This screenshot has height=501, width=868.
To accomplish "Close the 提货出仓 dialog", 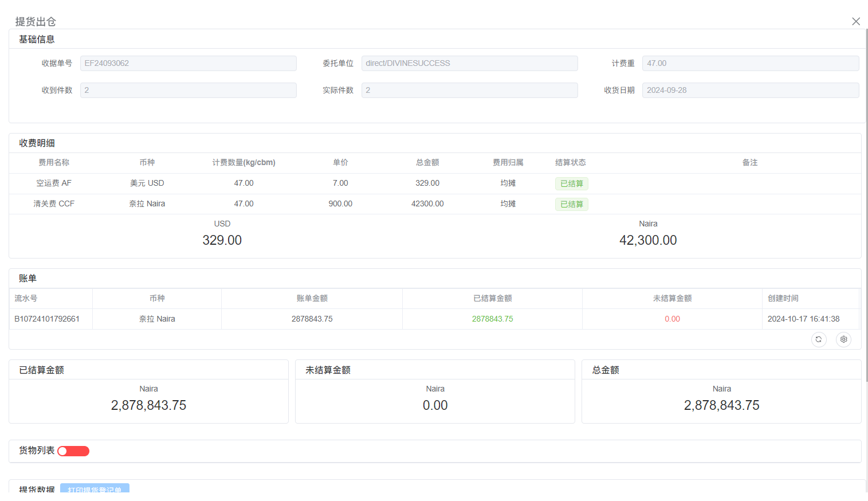I will tap(856, 21).
